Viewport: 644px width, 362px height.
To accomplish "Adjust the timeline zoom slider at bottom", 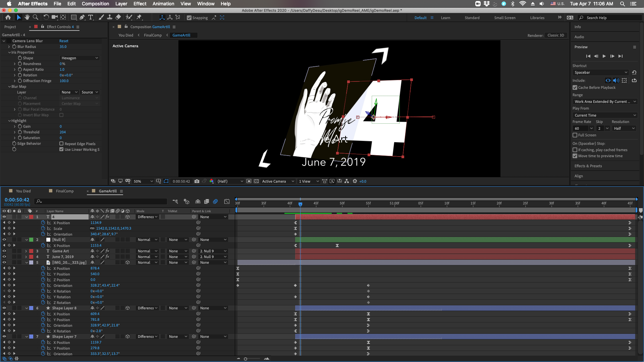I will [246, 359].
